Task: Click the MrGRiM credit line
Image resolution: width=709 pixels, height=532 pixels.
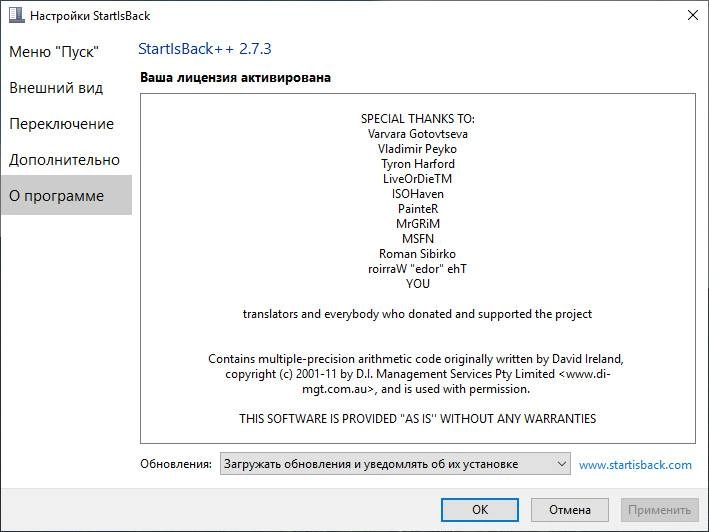Action: (418, 224)
